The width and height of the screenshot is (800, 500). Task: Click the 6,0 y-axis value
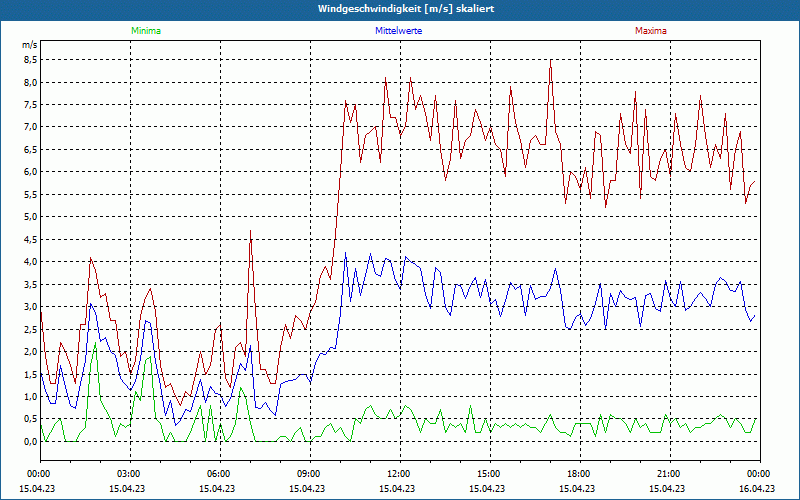(x=31, y=172)
